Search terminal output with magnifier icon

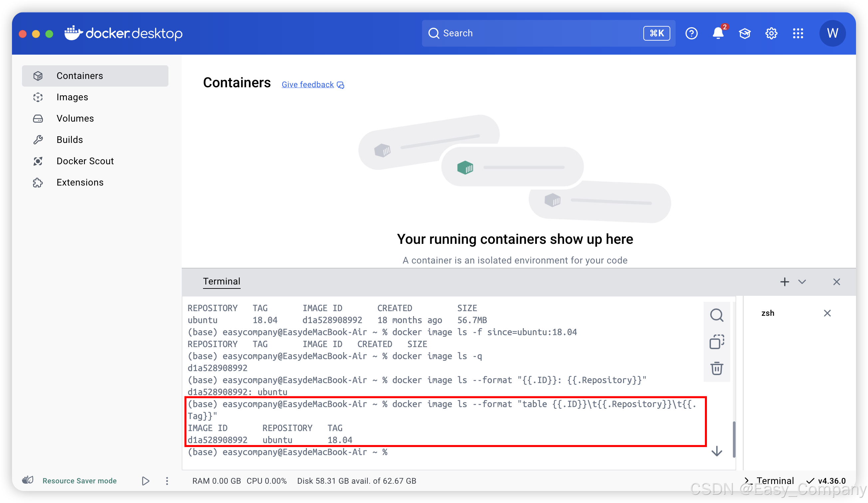(717, 315)
